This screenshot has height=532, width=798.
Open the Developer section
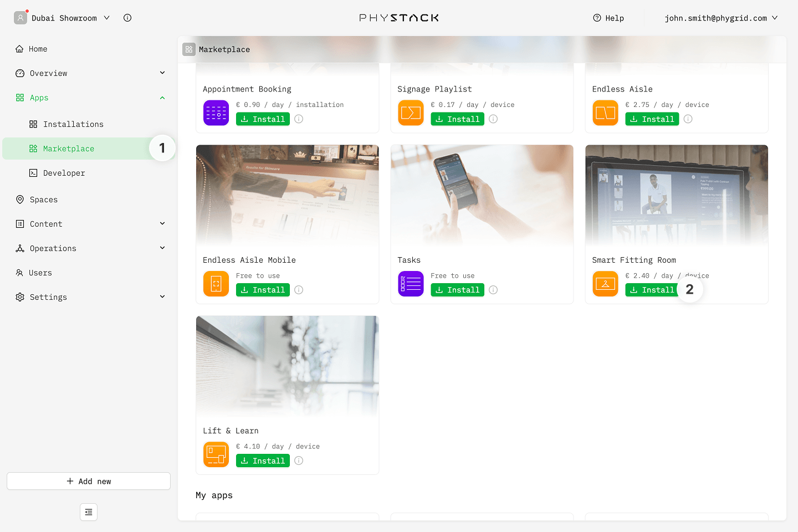tap(89, 173)
